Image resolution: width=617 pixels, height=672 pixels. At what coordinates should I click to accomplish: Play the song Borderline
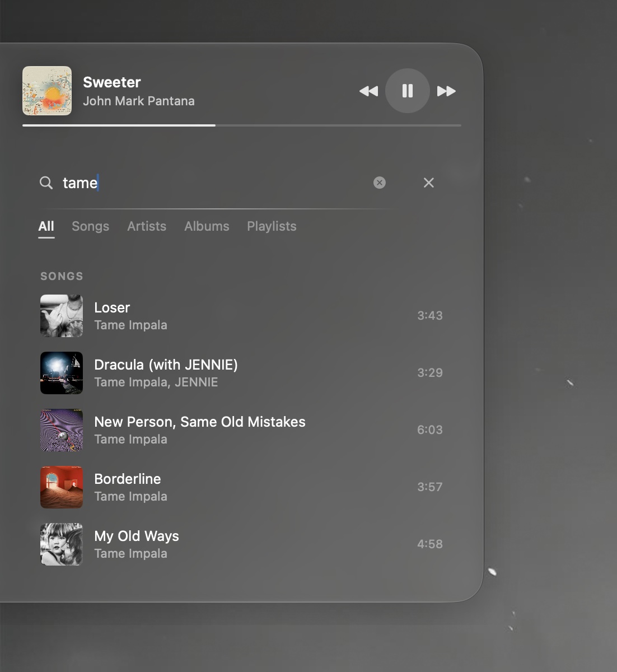coord(241,487)
